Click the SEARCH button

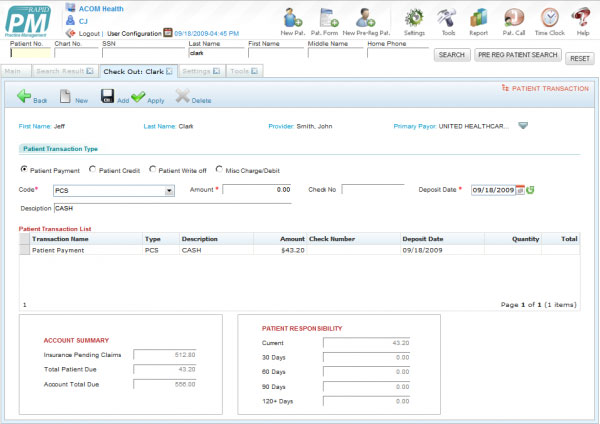(451, 55)
